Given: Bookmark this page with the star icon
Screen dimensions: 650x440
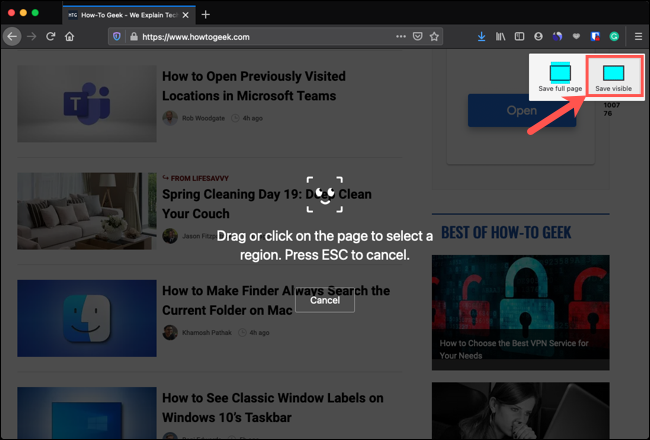Looking at the screenshot, I should pyautogui.click(x=435, y=37).
